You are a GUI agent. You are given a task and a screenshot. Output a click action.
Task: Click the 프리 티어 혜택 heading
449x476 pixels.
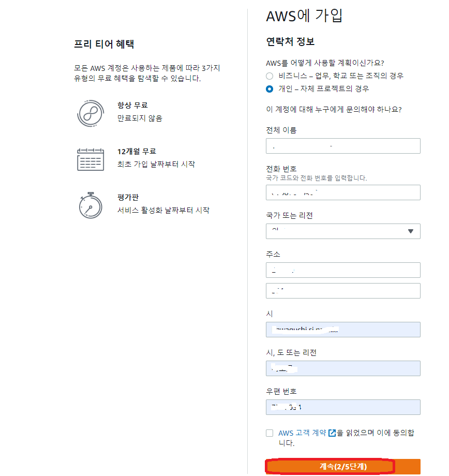[x=104, y=44]
